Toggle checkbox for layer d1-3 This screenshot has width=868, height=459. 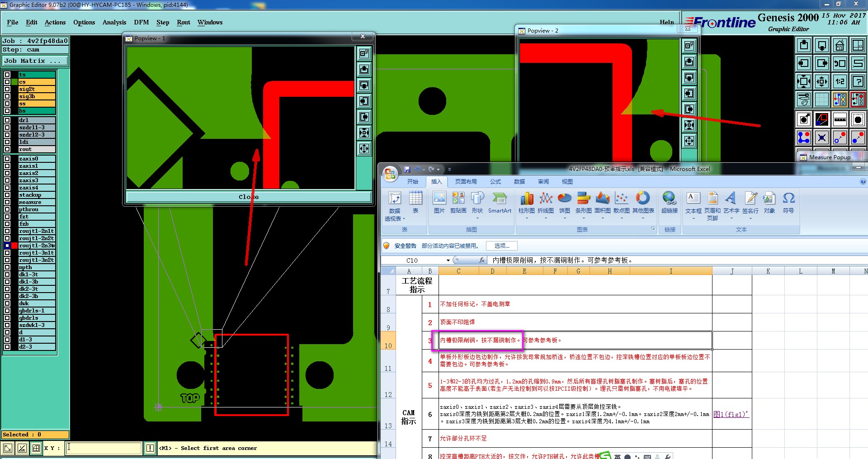7,340
